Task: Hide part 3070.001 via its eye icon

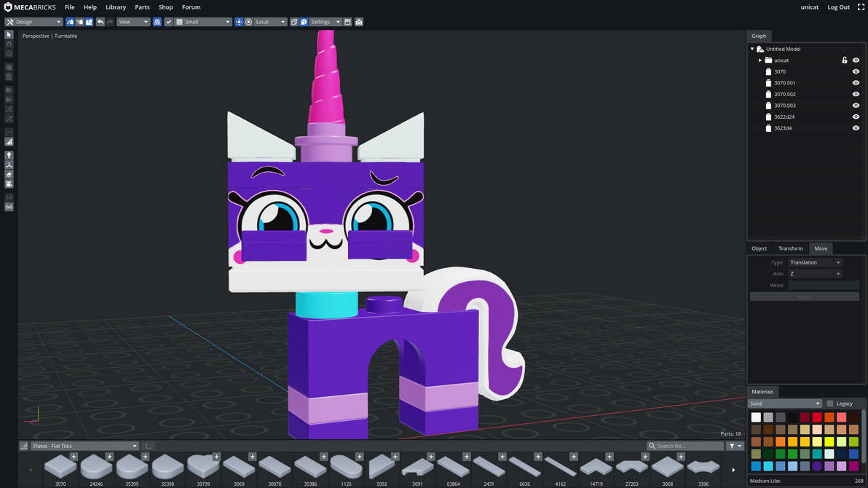Action: point(856,83)
